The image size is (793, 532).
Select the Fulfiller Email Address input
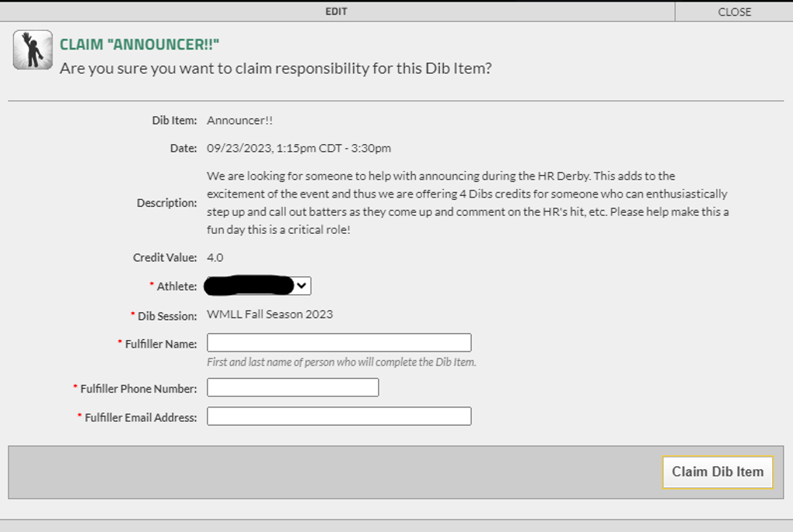coord(338,417)
